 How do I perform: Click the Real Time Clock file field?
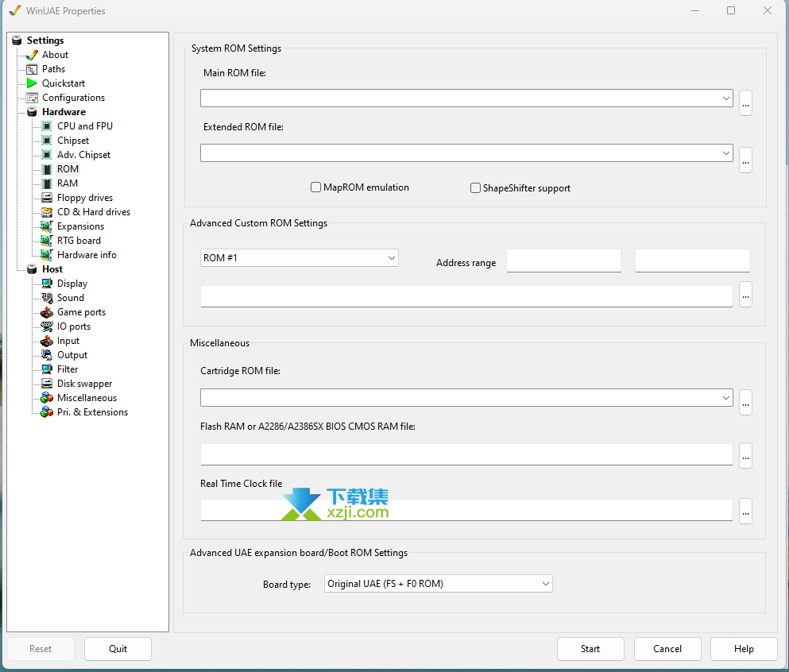point(466,510)
